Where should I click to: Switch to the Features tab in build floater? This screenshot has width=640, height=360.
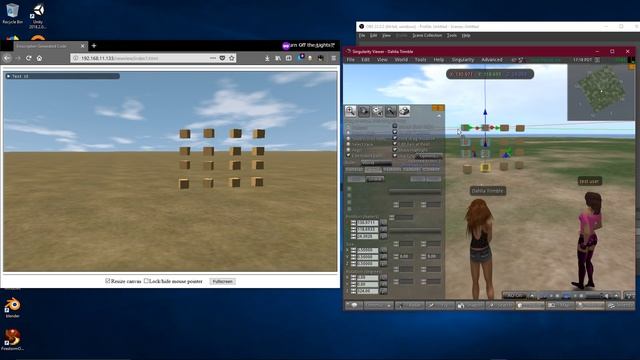(x=392, y=169)
